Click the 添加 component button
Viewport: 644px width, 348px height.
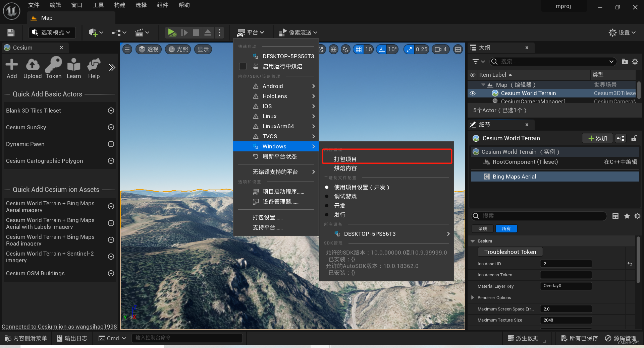click(x=598, y=138)
